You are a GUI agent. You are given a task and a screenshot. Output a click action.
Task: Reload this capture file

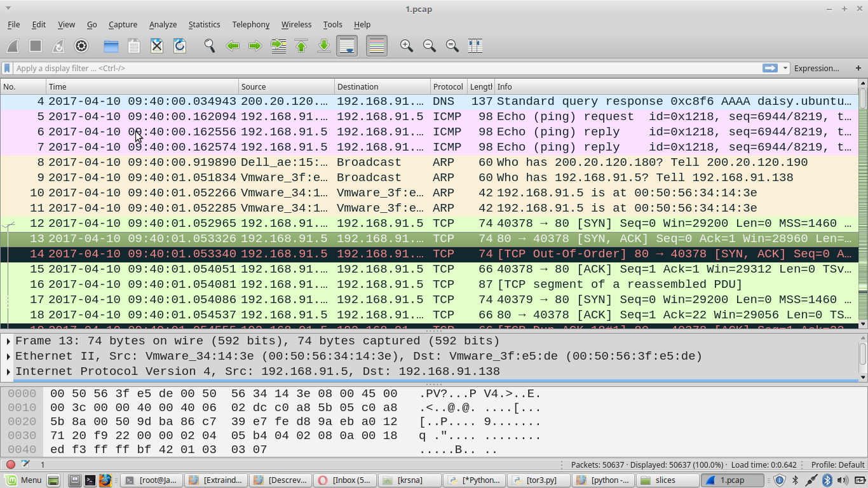coord(179,45)
